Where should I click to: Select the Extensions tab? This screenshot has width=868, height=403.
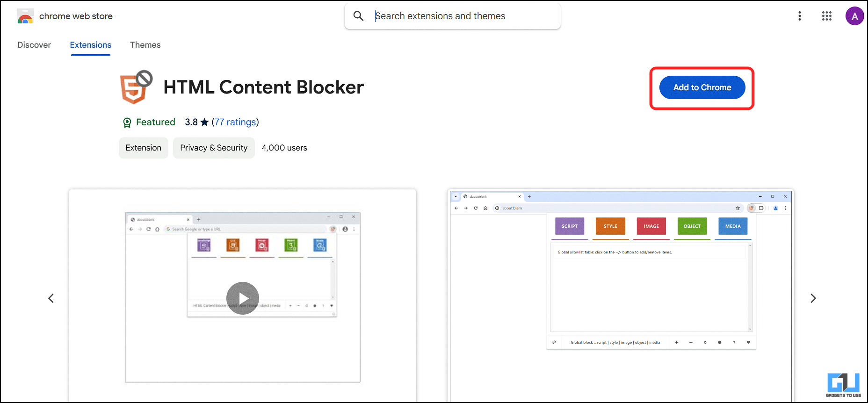(91, 45)
